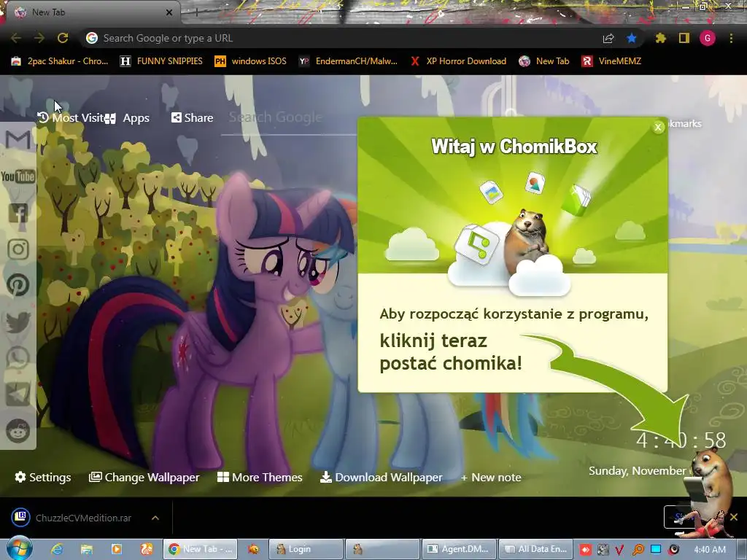
Task: Open the 2pac Shakur bookmark
Action: click(60, 61)
